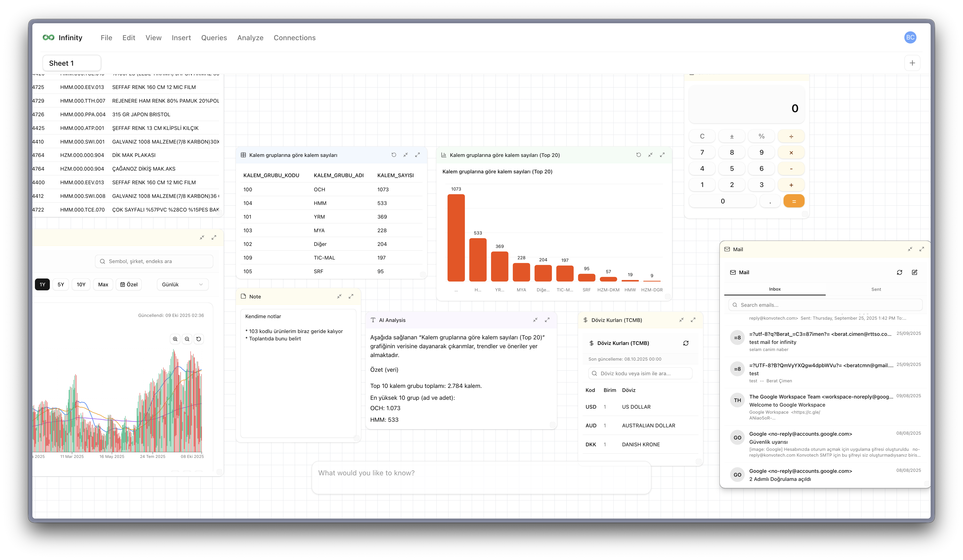Viewport: 963px width, 560px height.
Task: Switch to the Sent mail tab
Action: 876,289
